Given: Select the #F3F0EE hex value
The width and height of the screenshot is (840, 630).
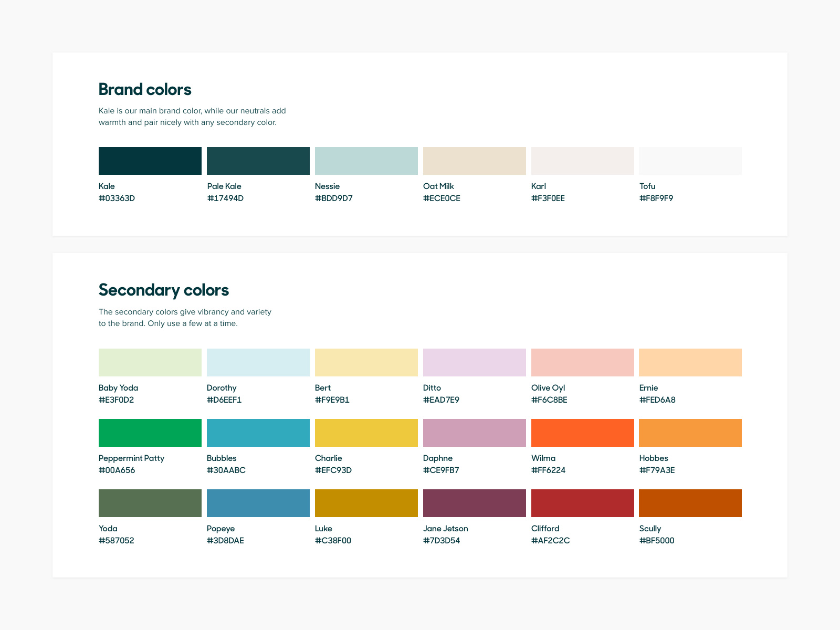Looking at the screenshot, I should pos(548,198).
